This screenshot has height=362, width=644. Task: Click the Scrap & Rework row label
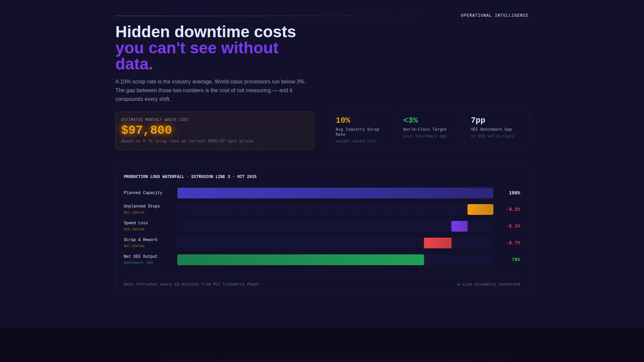tap(141, 240)
